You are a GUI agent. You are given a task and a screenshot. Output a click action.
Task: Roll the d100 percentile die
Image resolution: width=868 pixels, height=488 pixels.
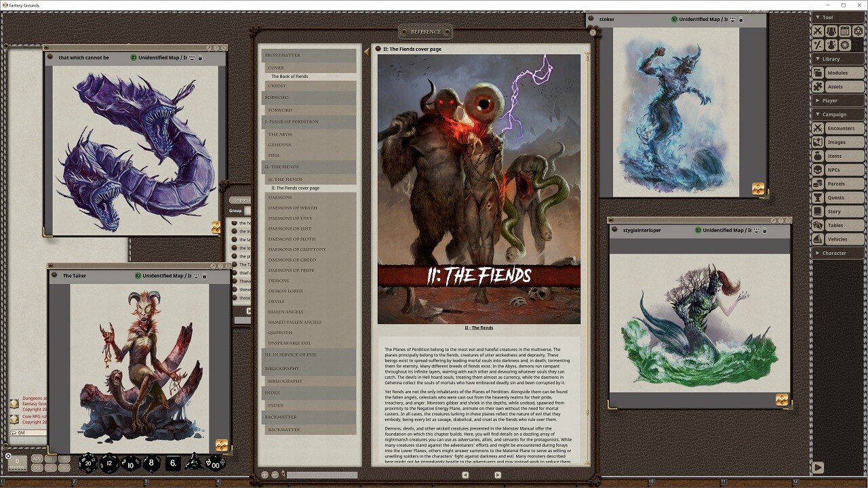(x=215, y=463)
